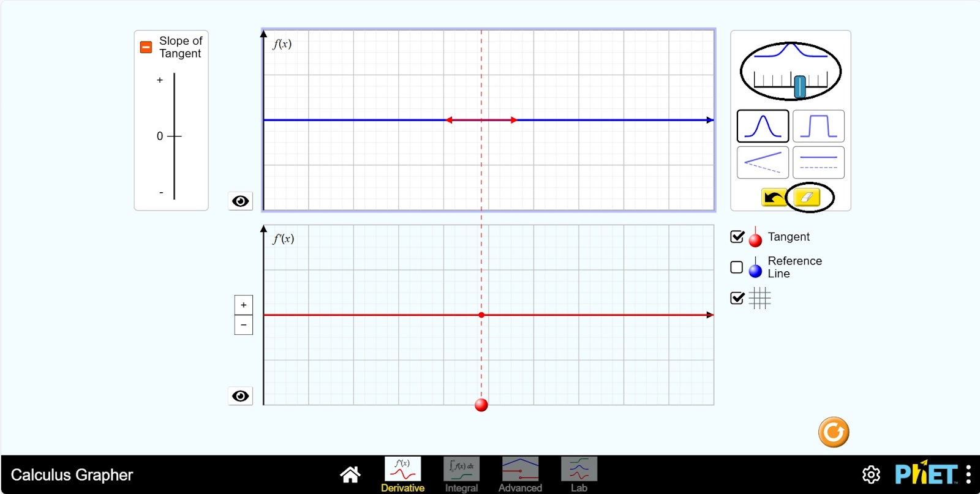
Task: Hide the f'(x) derivative curve eye toggle
Action: (240, 396)
